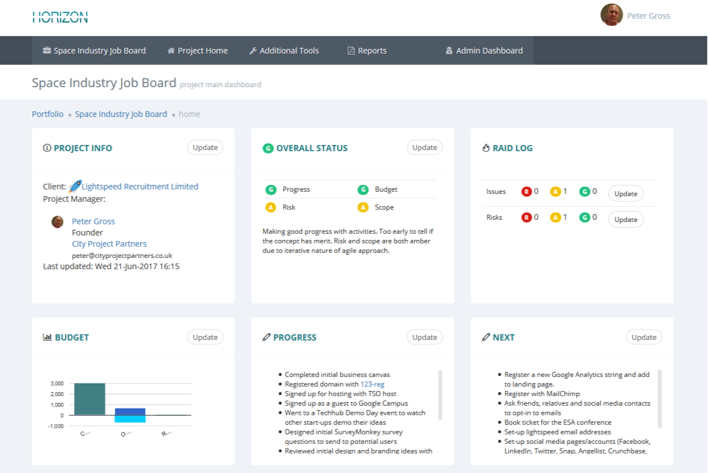Image resolution: width=709 pixels, height=473 pixels.
Task: Update the Issues row in RAID Log
Action: click(626, 194)
